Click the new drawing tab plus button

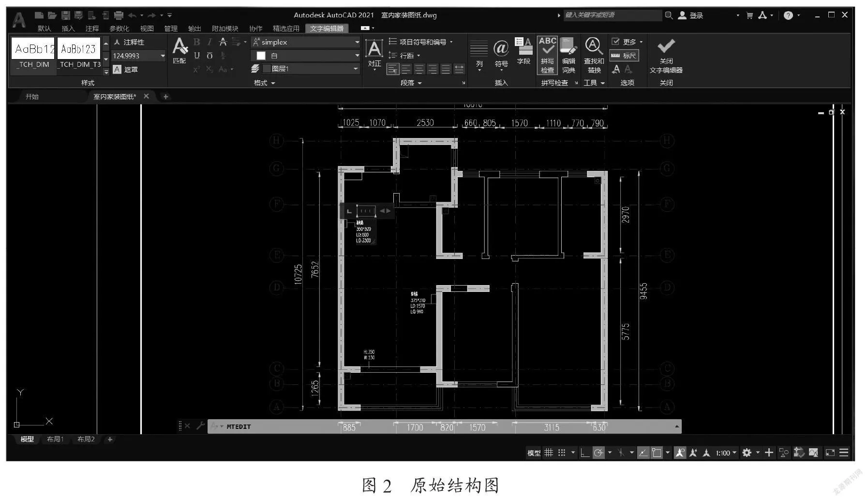165,97
